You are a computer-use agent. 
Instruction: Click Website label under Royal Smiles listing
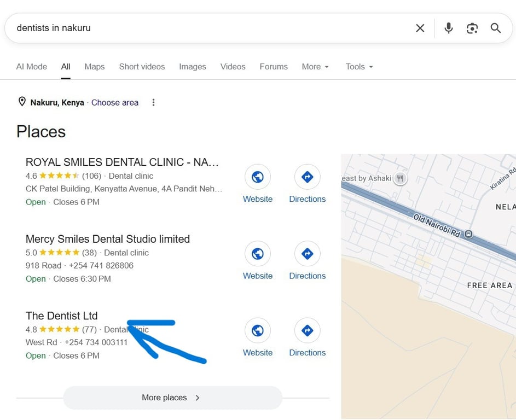258,199
